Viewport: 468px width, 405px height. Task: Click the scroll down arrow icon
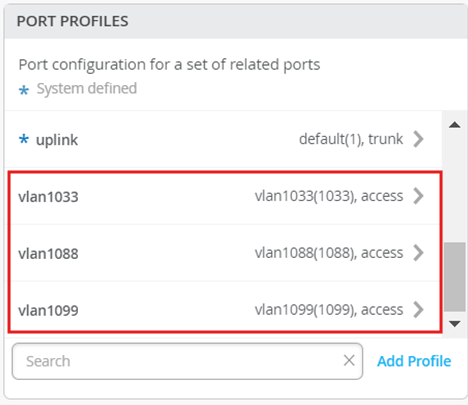pos(455,323)
